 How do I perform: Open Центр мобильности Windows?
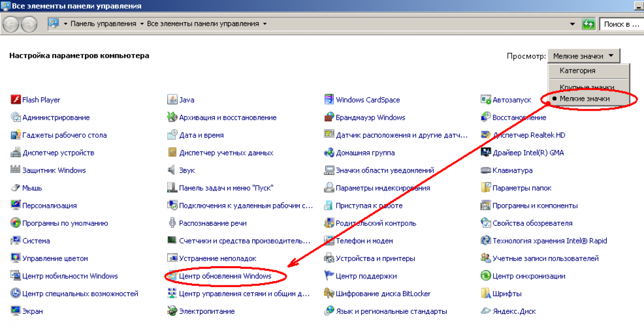click(70, 276)
